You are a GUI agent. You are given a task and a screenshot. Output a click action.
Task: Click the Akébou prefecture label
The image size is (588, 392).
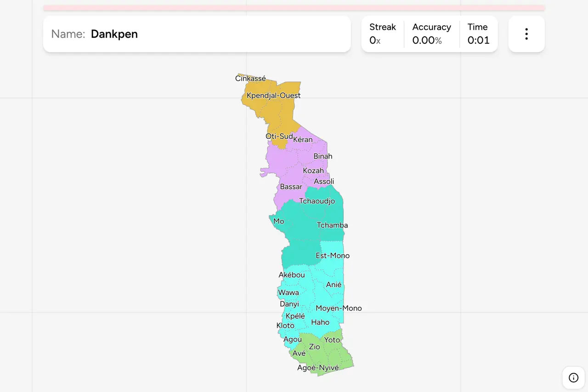[x=292, y=275]
